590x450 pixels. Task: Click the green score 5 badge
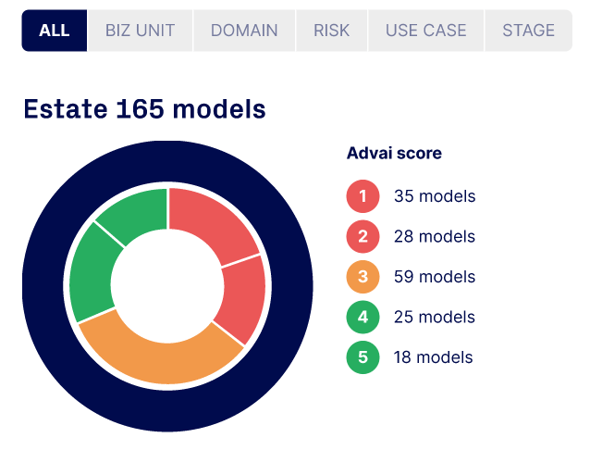click(363, 357)
